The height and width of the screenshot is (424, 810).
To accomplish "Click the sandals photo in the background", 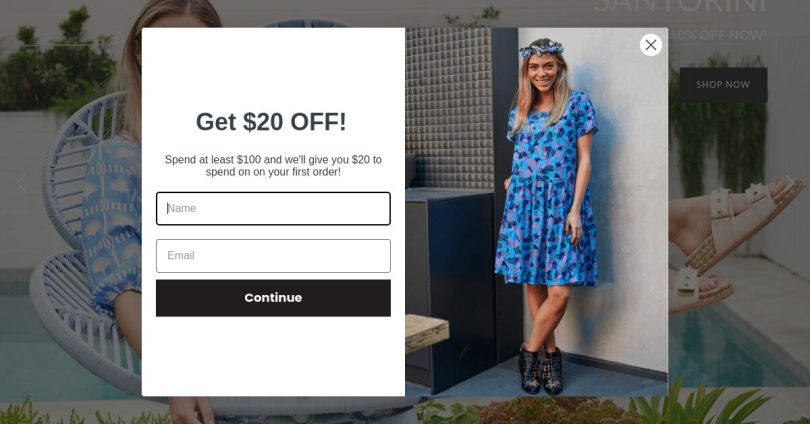I will 736,243.
